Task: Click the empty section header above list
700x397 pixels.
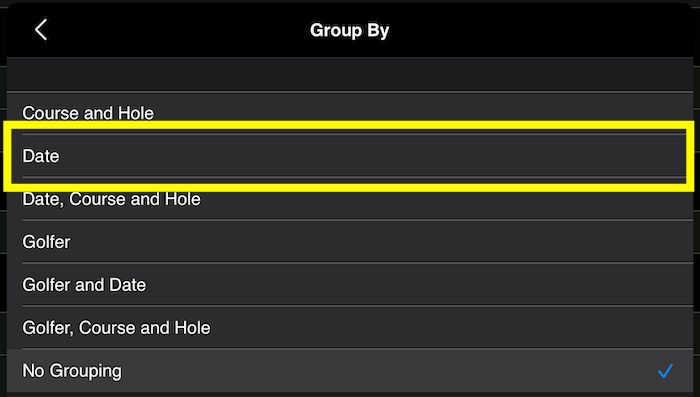Action: (x=350, y=75)
